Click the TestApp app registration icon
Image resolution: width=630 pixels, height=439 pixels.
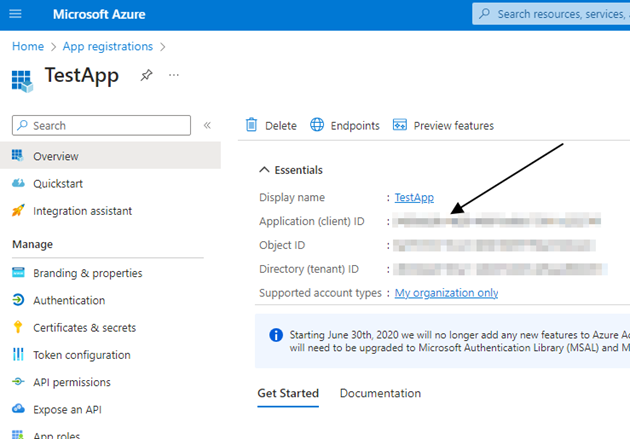point(22,81)
